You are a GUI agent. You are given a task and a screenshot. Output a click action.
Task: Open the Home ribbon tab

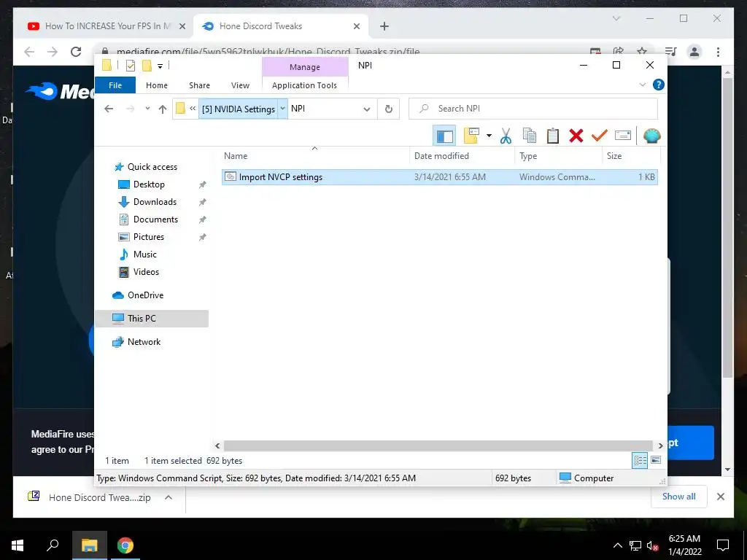157,85
